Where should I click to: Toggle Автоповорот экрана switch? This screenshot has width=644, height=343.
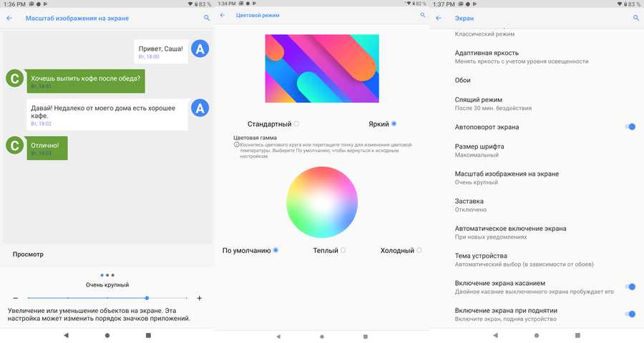(630, 126)
